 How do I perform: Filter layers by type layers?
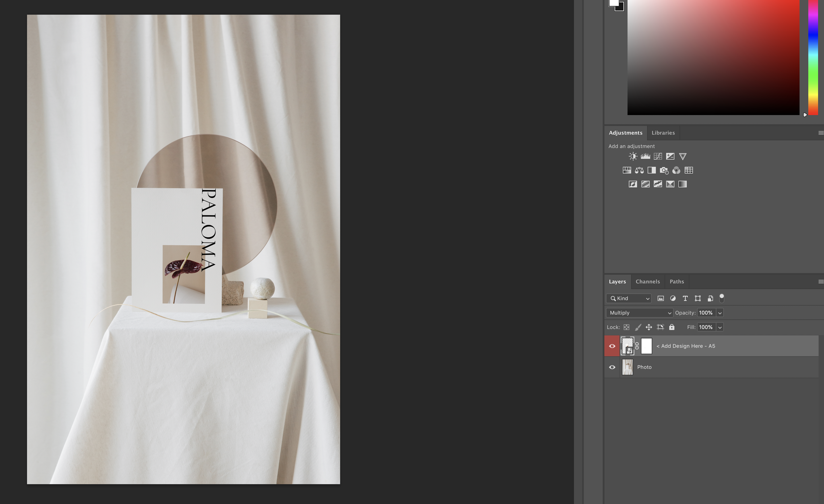685,298
